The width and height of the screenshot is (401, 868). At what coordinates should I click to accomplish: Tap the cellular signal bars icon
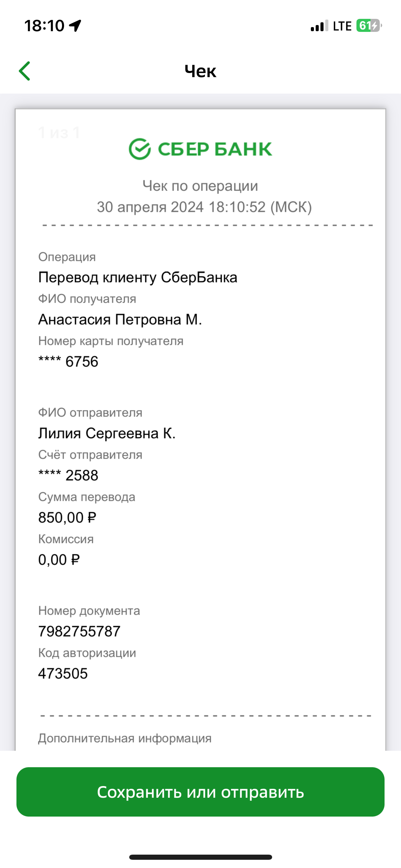[x=319, y=26]
